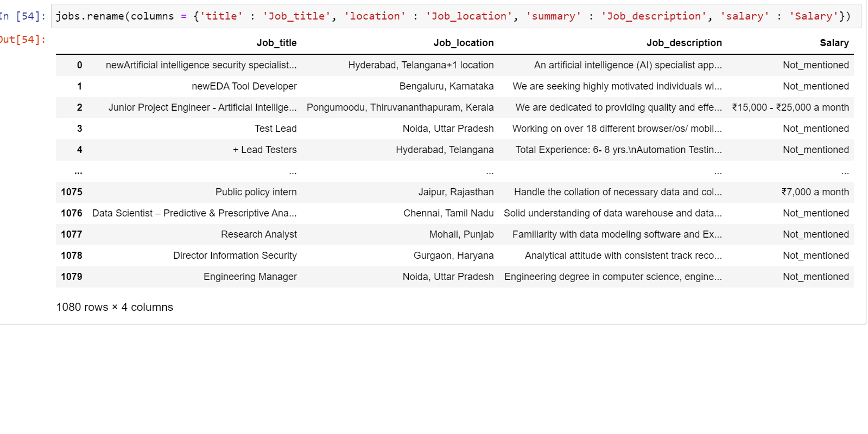Select the Job_description column header
The width and height of the screenshot is (868, 434).
pyautogui.click(x=684, y=43)
